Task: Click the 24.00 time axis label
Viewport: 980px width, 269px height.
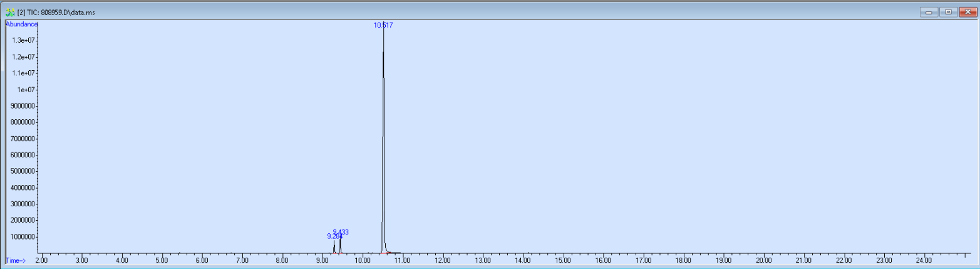Action: (x=924, y=260)
